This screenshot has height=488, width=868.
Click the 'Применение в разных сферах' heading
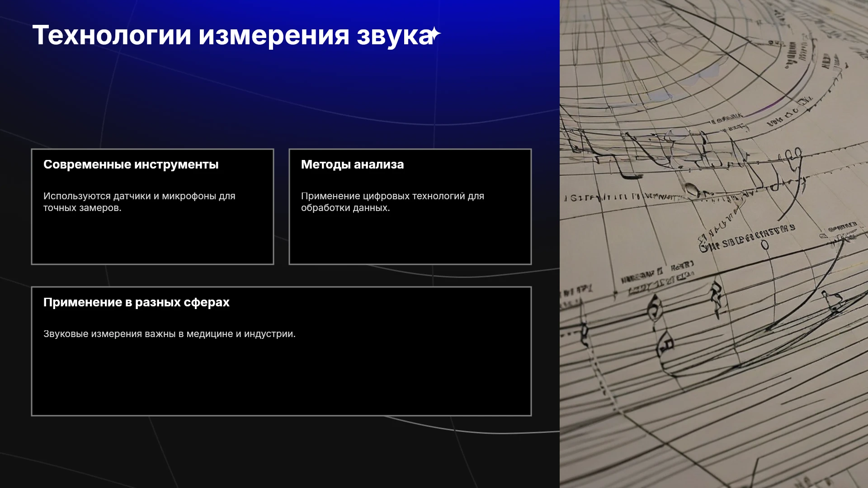[136, 302]
